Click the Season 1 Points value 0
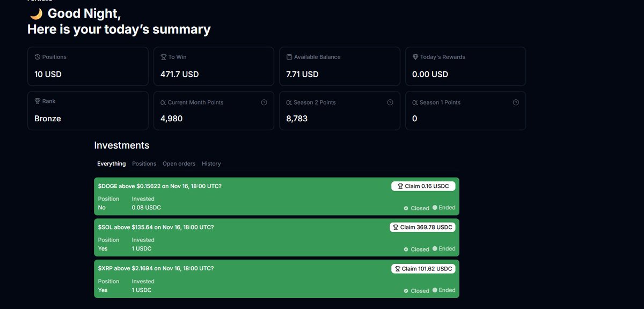Screen dimensions: 644x309 coord(415,119)
